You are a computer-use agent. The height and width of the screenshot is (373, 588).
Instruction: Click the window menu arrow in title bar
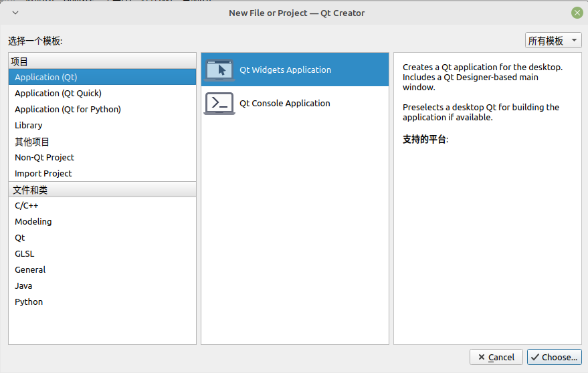coord(15,13)
